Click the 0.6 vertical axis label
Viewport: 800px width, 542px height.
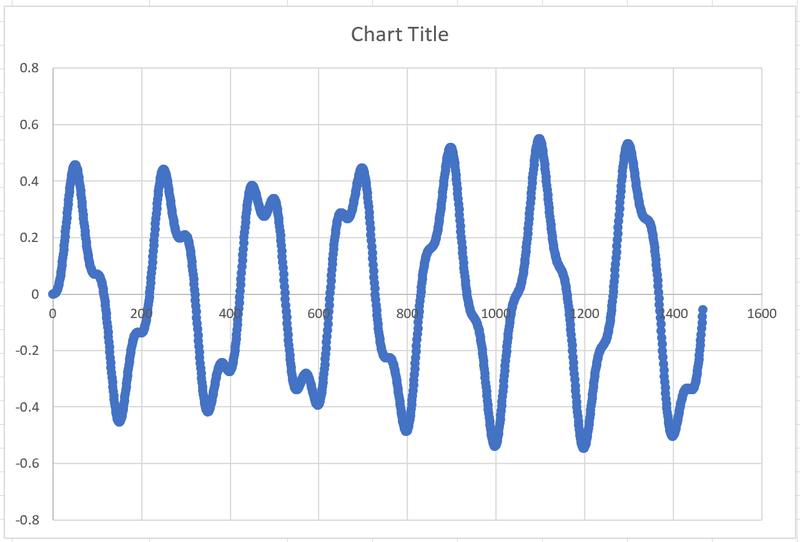tap(29, 125)
